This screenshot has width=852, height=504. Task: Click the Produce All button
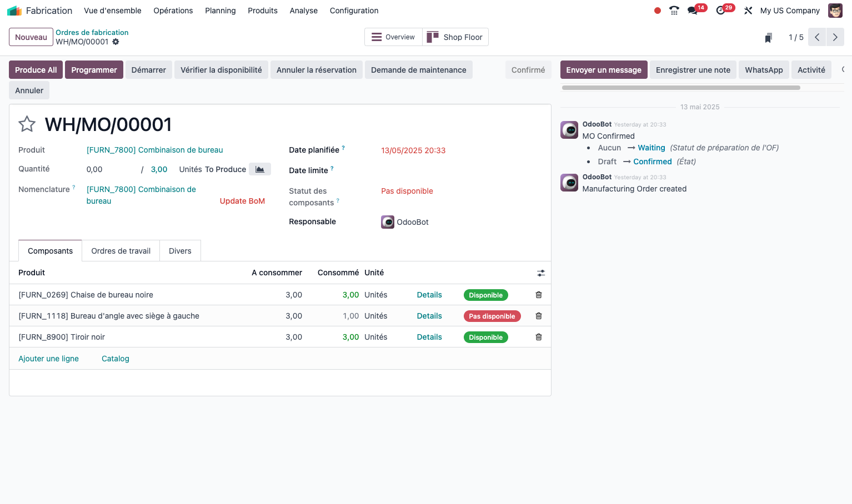36,70
